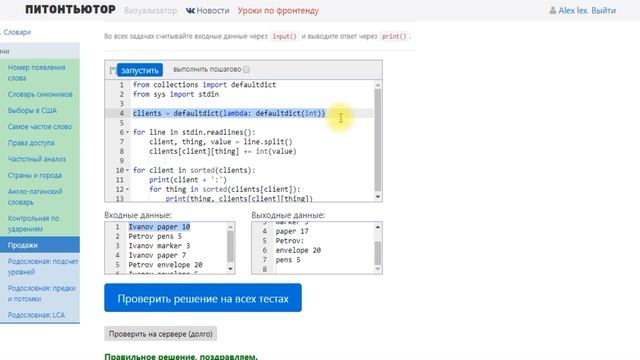This screenshot has height=360, width=640.
Task: Enable the выполнить пошагово checkbox
Action: point(247,69)
